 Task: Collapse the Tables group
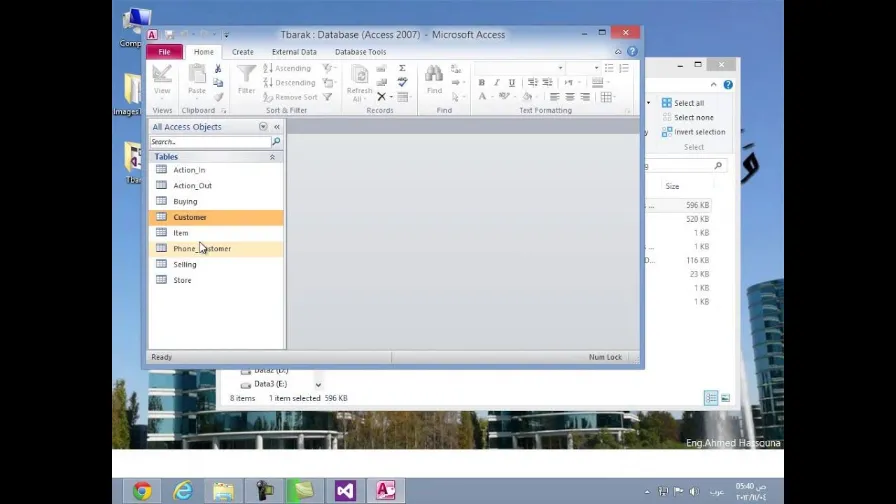(x=273, y=157)
